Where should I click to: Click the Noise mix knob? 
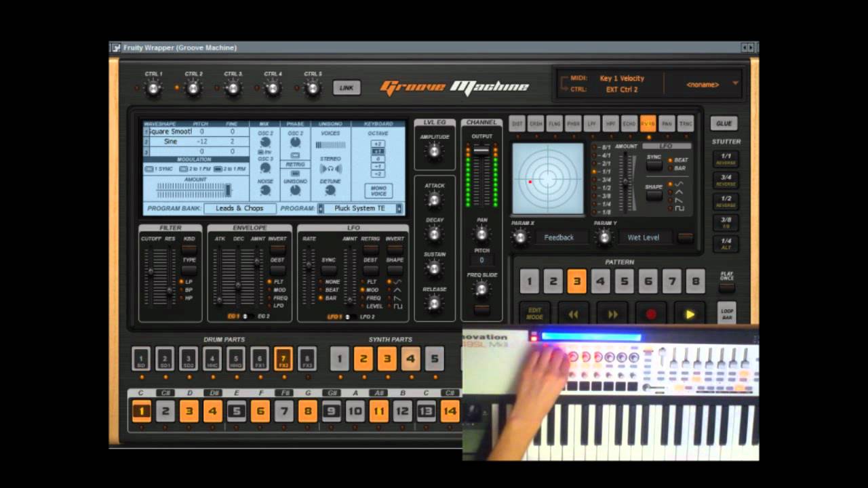pyautogui.click(x=265, y=191)
